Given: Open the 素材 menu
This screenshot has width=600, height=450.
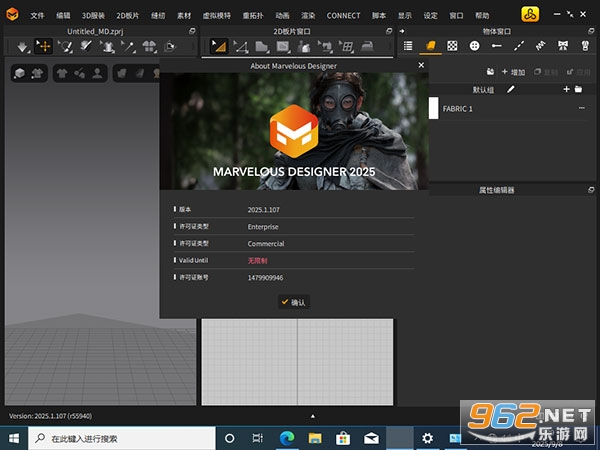Looking at the screenshot, I should tap(184, 15).
